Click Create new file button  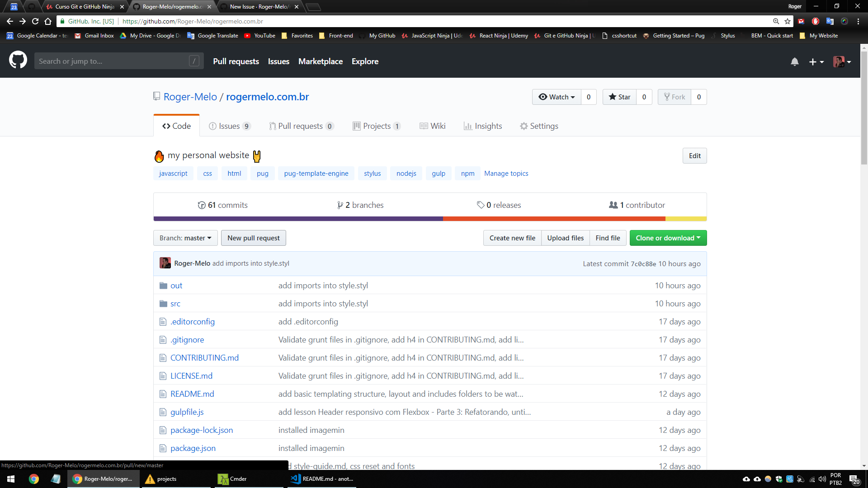click(512, 238)
